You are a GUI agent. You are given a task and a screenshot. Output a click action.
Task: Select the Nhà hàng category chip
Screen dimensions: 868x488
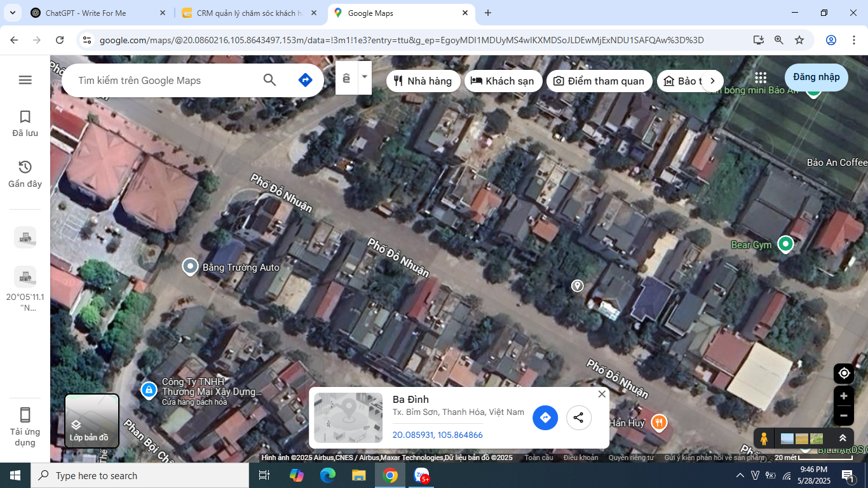pos(423,81)
